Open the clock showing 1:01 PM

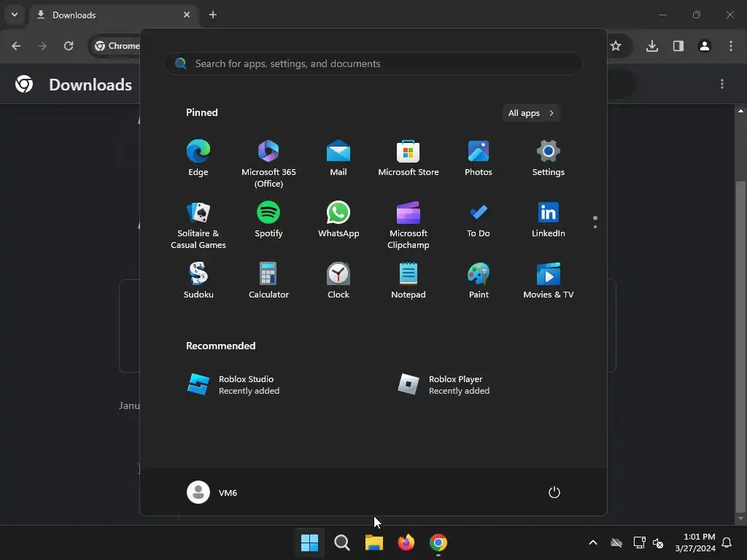pos(695,542)
